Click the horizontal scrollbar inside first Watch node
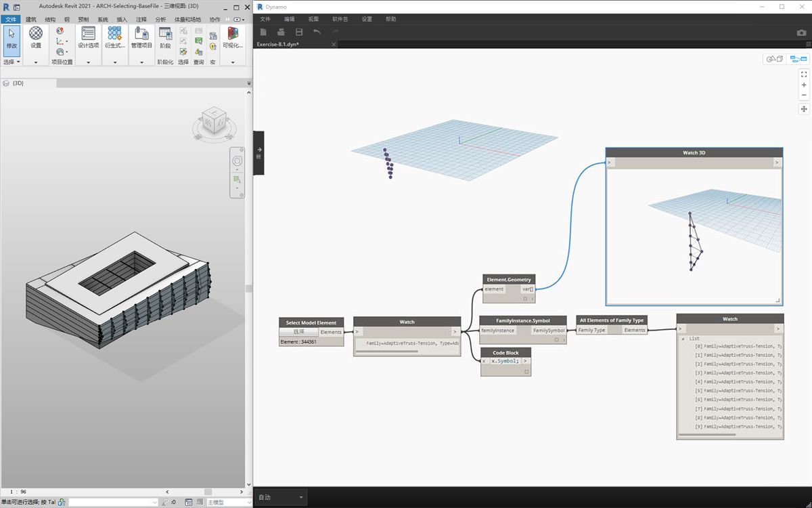This screenshot has height=508, width=812. 386,352
